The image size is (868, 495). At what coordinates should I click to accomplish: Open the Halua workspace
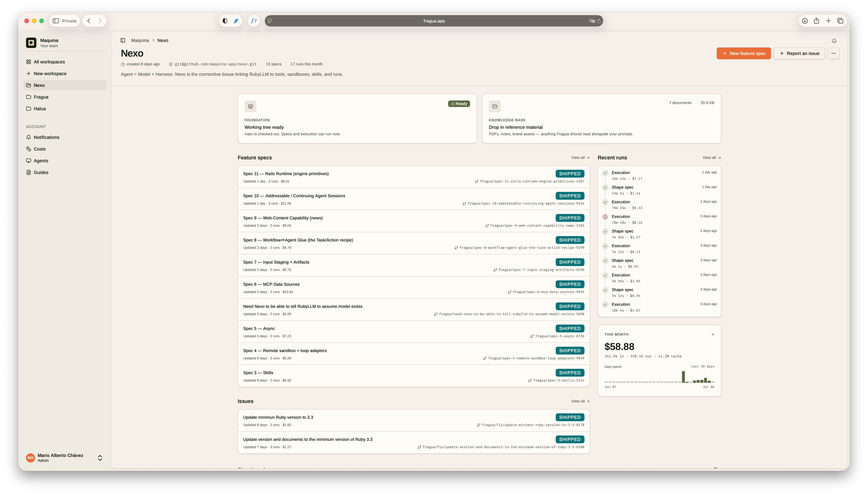tap(65, 109)
